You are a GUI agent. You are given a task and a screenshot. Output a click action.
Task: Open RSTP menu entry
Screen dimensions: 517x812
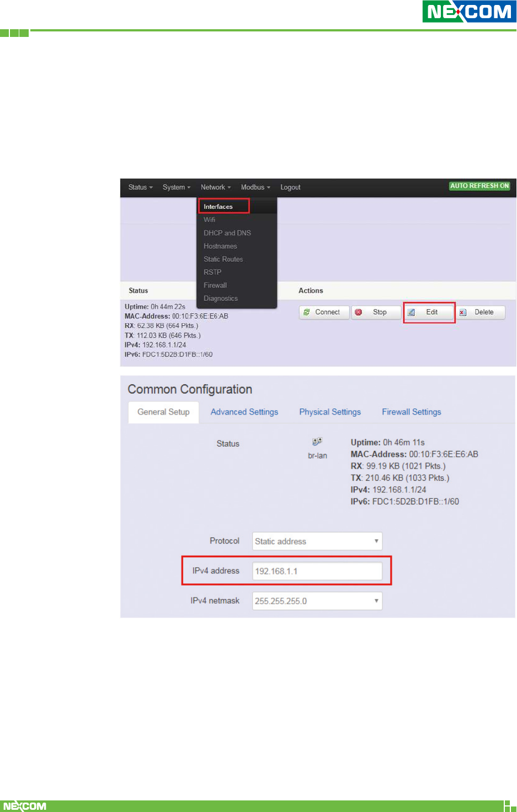click(212, 272)
